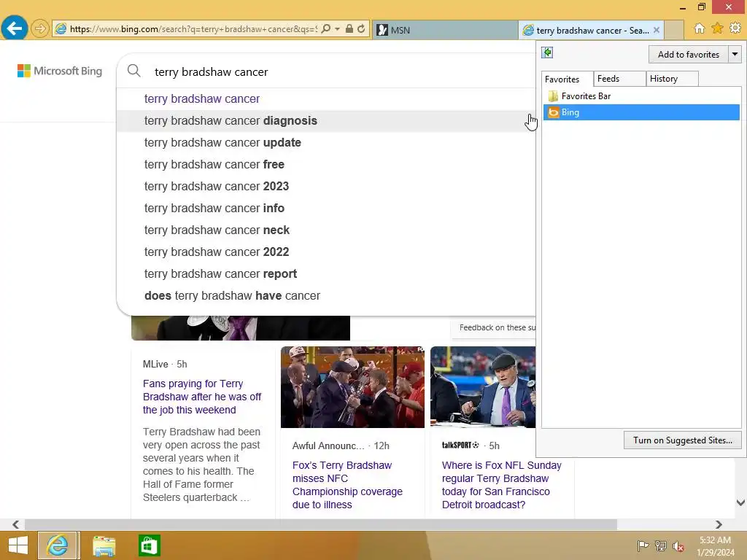Viewport: 747px width, 560px height.
Task: Open the Favorites Bar folder
Action: [x=641, y=96]
